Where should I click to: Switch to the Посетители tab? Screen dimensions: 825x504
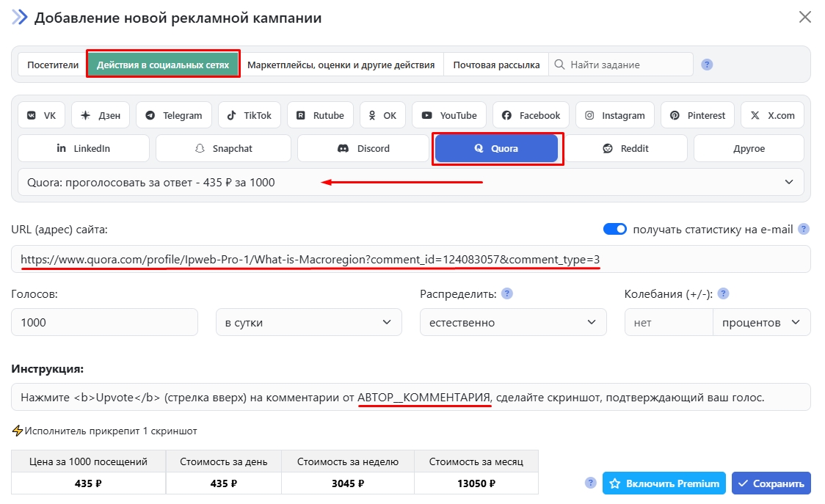53,65
